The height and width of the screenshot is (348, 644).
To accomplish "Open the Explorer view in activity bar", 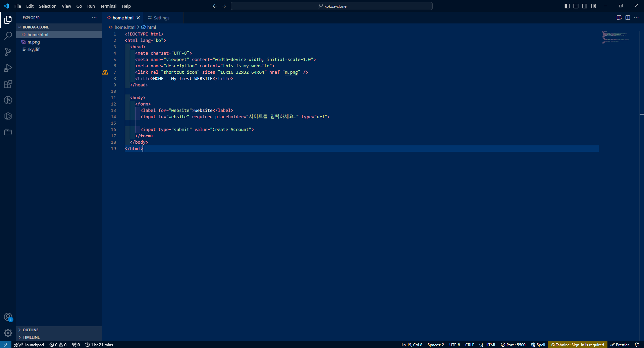I will (x=8, y=20).
